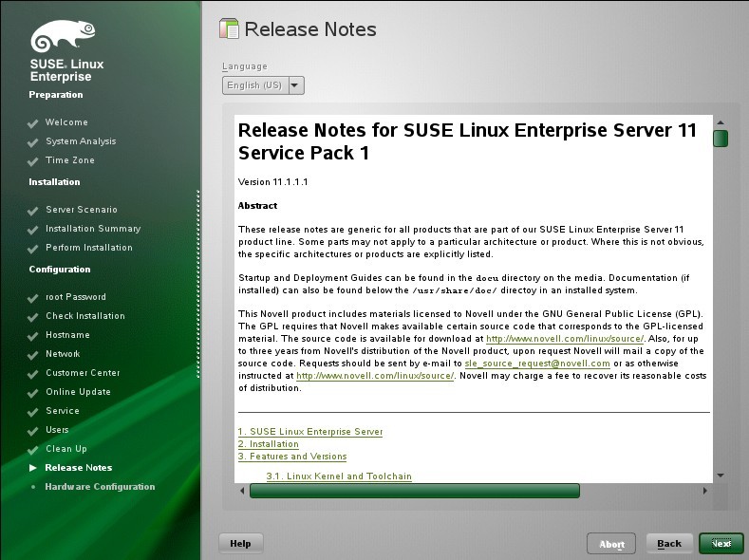Select Welcome step in sidebar
Viewport: 749px width, 560px height.
(x=66, y=122)
